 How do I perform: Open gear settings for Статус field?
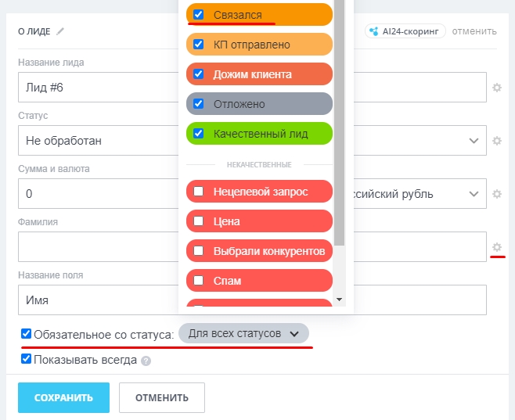click(x=497, y=141)
